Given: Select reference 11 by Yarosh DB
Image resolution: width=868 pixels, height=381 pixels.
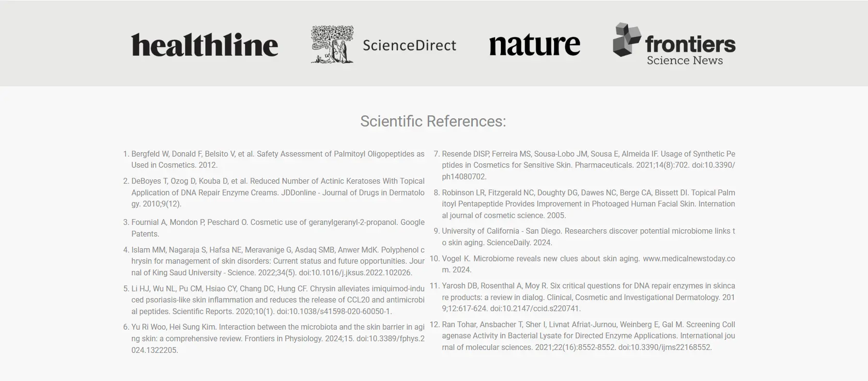Looking at the screenshot, I should pos(589,297).
